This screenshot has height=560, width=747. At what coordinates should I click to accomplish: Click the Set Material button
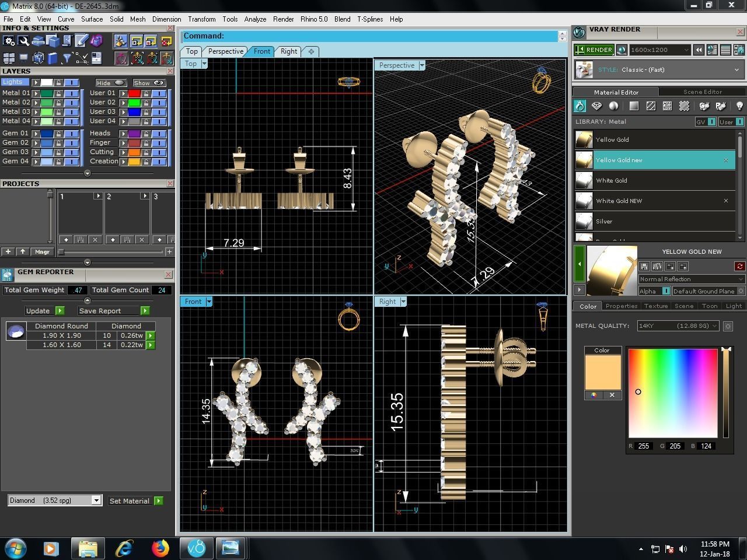(135, 501)
